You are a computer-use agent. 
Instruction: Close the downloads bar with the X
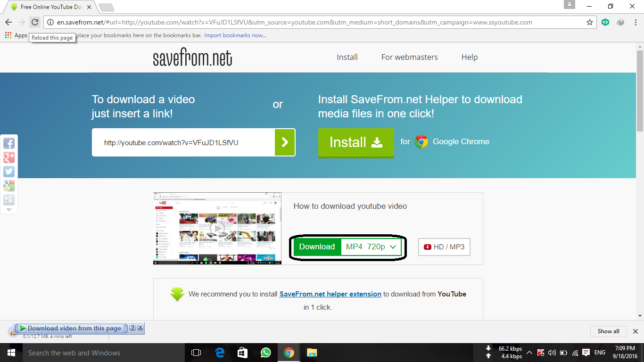tap(635, 331)
